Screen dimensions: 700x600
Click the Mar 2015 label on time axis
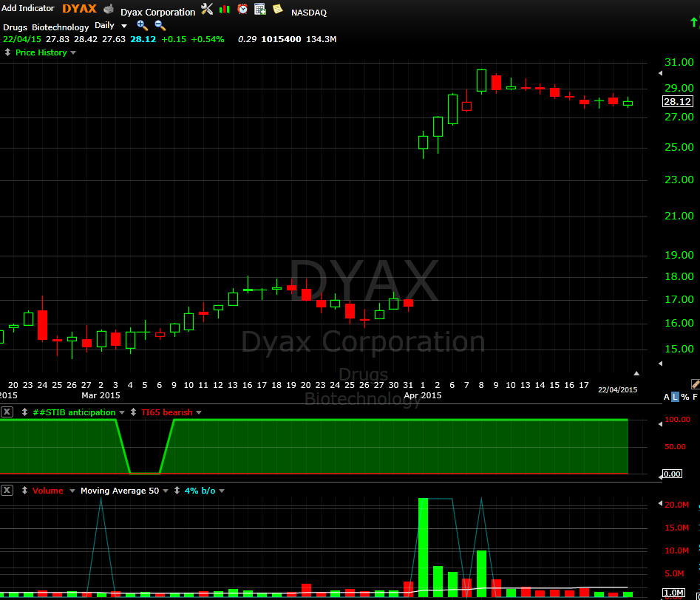pyautogui.click(x=101, y=395)
